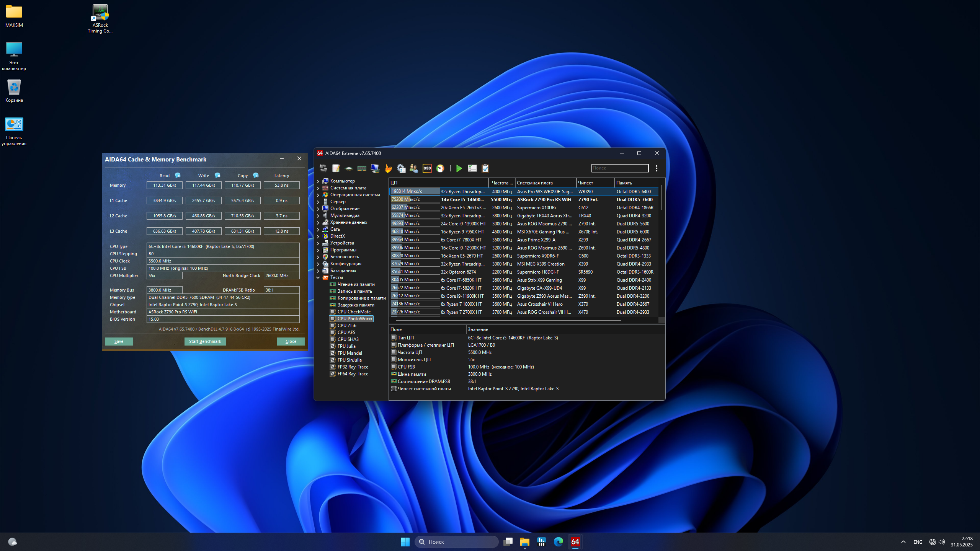Click the Read info bubble icon
The width and height of the screenshot is (980, 551).
pyautogui.click(x=178, y=175)
